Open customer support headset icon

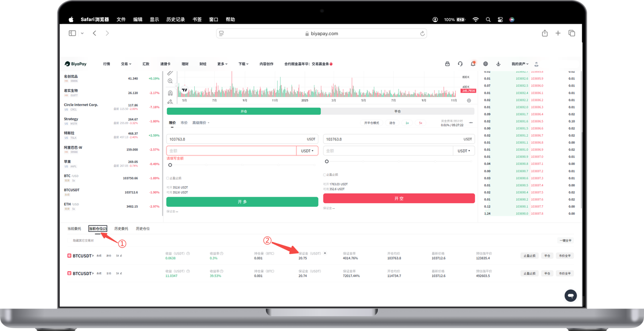[x=460, y=64]
